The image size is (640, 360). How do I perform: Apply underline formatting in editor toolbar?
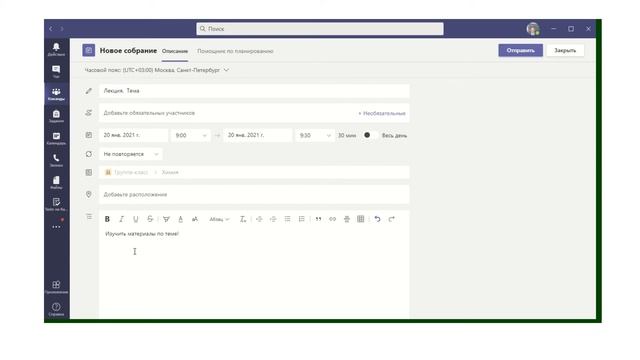tap(136, 219)
